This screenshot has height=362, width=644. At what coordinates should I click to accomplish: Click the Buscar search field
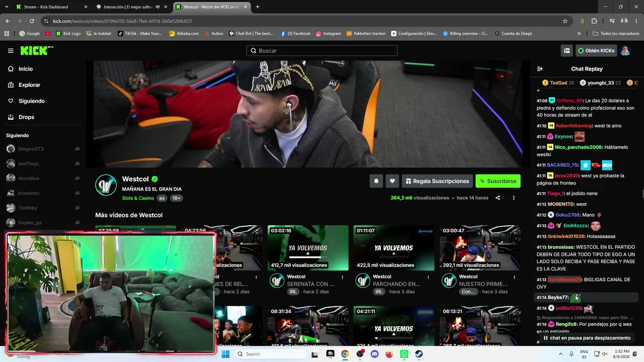[x=322, y=51]
